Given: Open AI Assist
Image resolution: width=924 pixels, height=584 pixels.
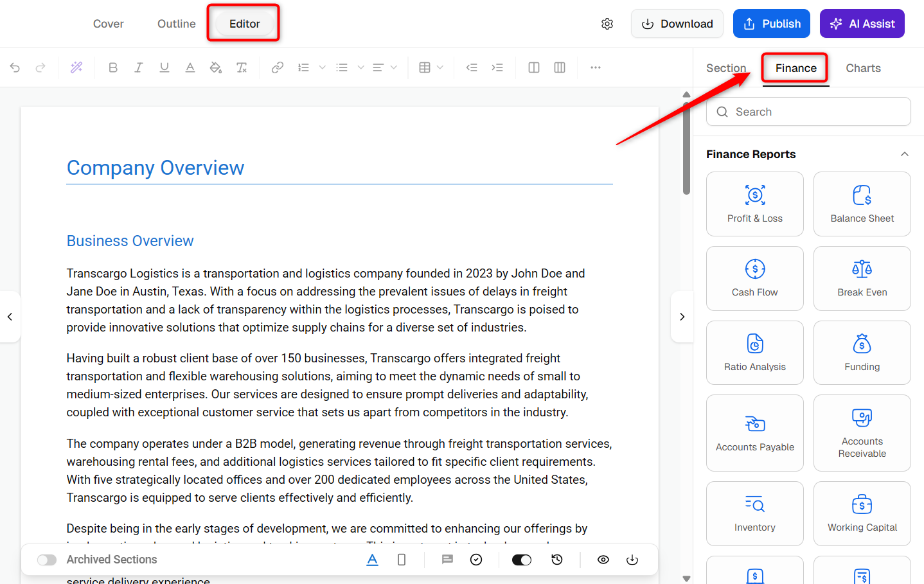Looking at the screenshot, I should tap(862, 24).
